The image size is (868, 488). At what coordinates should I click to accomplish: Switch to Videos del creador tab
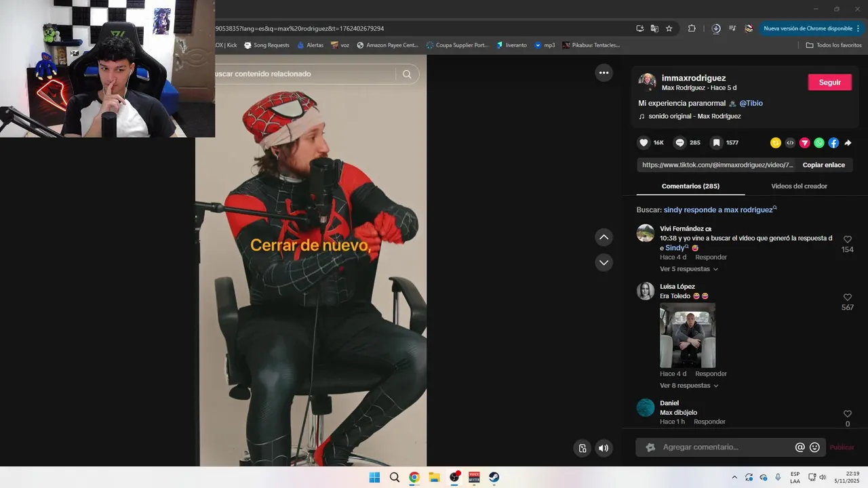click(x=799, y=186)
